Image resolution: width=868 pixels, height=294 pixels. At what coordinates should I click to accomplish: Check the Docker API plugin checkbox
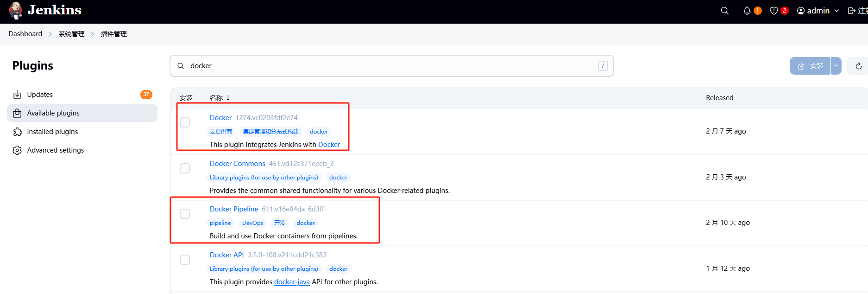tap(185, 260)
